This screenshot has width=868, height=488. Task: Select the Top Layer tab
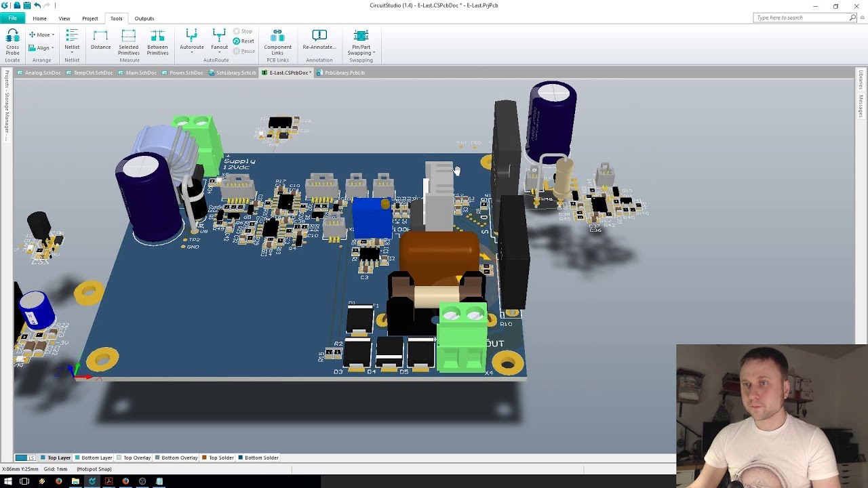pos(55,457)
